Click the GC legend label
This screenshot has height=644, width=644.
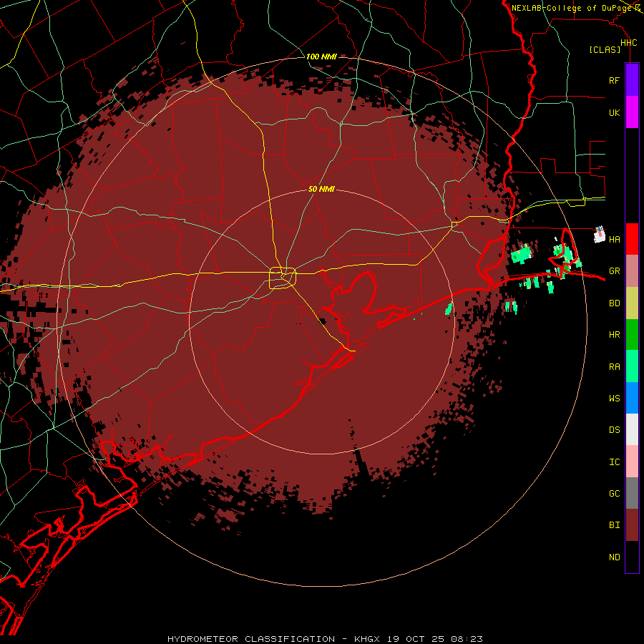(614, 493)
